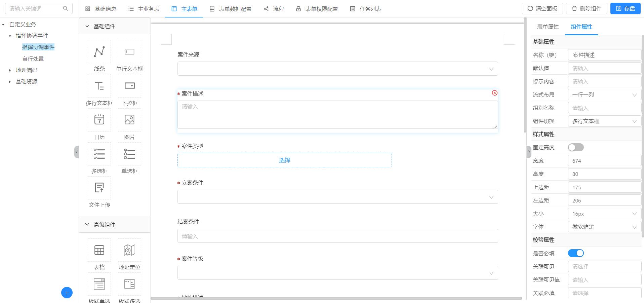Switch to 表单数据配置 tab
This screenshot has width=644, height=303.
(x=230, y=9)
